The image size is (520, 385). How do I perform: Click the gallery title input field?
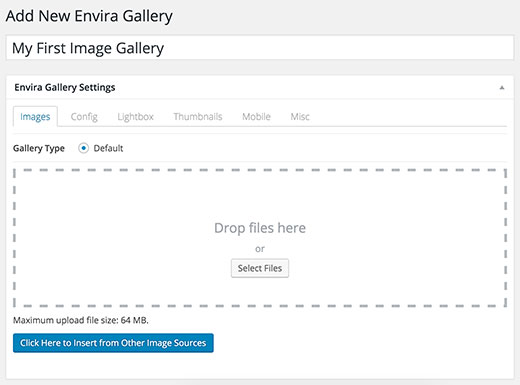click(x=260, y=48)
